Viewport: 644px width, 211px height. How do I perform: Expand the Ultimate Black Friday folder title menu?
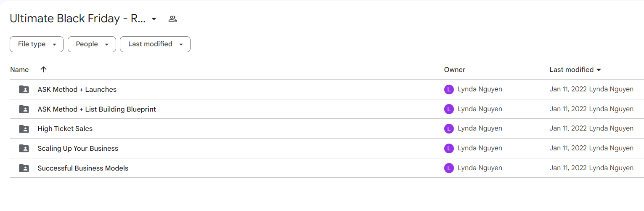tap(154, 19)
